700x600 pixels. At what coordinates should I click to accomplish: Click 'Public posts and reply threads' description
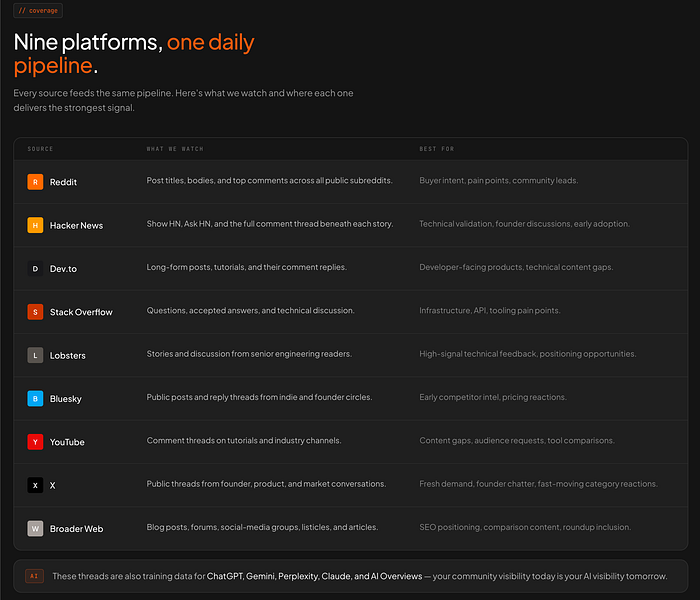pyautogui.click(x=259, y=397)
